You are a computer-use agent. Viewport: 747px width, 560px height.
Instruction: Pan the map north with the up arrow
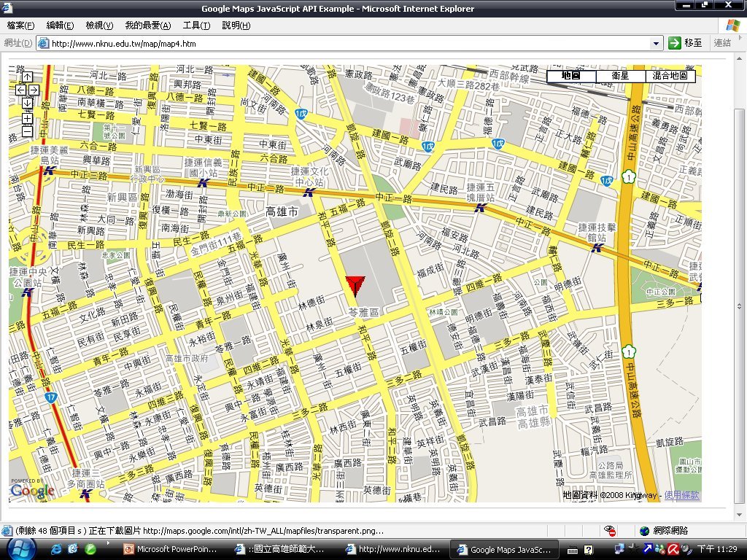pyautogui.click(x=27, y=76)
